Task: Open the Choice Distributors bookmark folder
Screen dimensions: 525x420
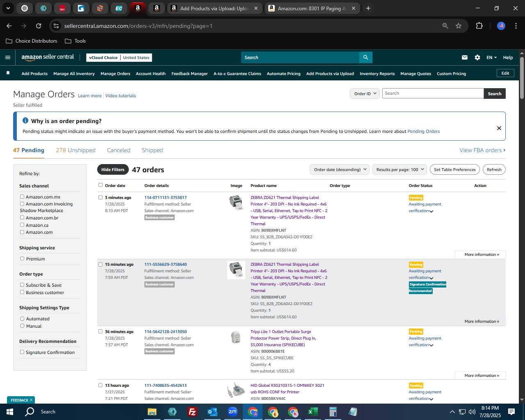Action: [32, 41]
